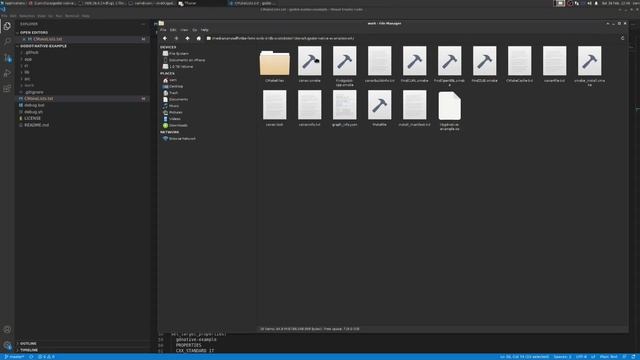640x360 pixels.
Task: Select the graph_info.json file icon
Action: pyautogui.click(x=344, y=105)
